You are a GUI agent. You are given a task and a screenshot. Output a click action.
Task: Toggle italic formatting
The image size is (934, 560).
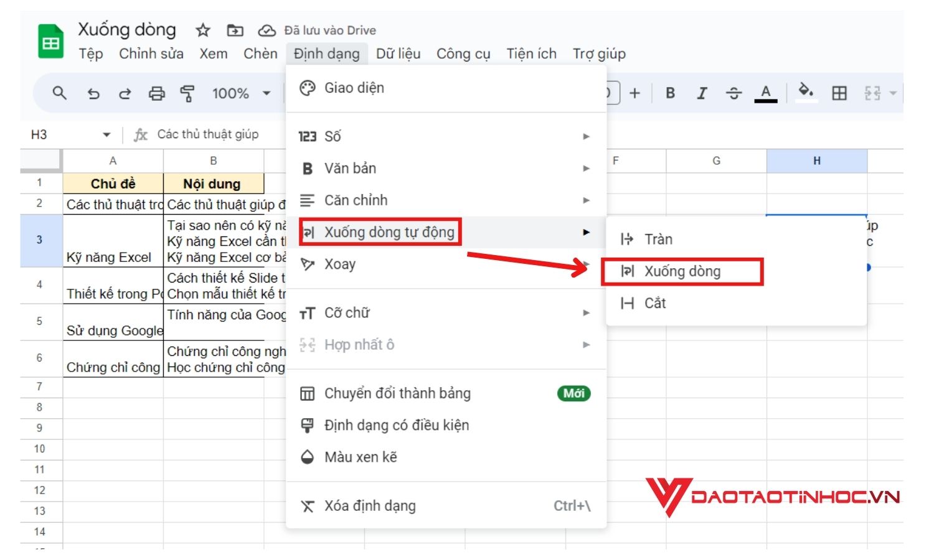(702, 93)
